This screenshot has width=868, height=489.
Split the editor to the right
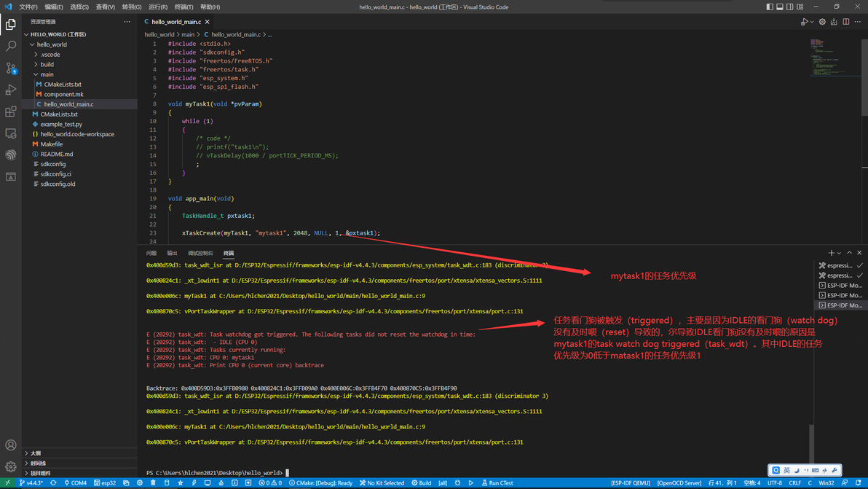coord(846,22)
